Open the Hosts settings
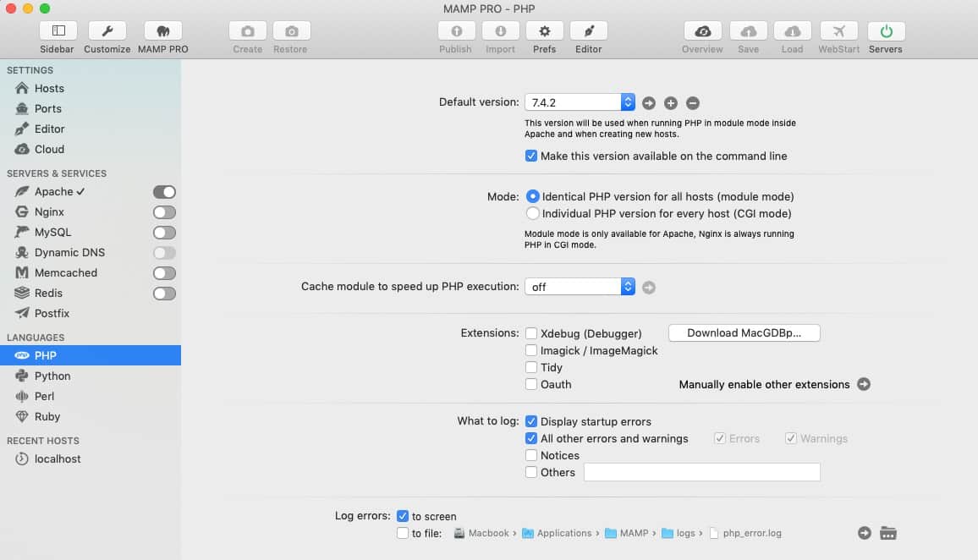Image resolution: width=978 pixels, height=560 pixels. tap(52, 88)
